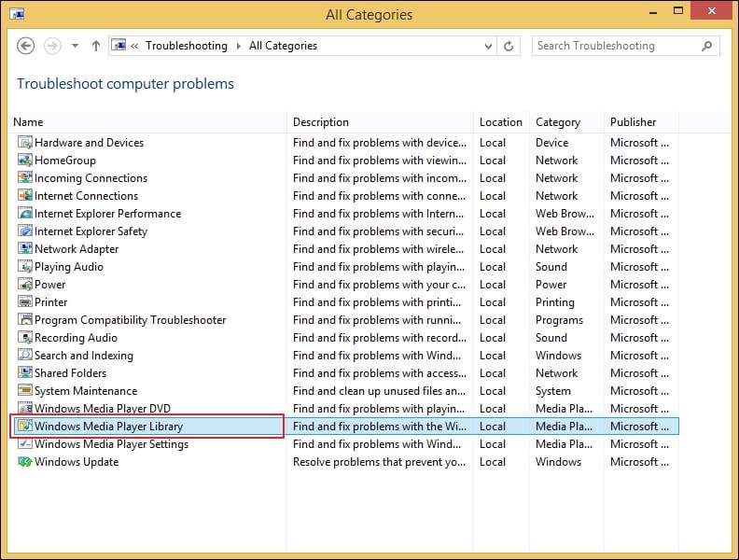
Task: Click the HomeGroup troubleshooter icon
Action: point(25,161)
